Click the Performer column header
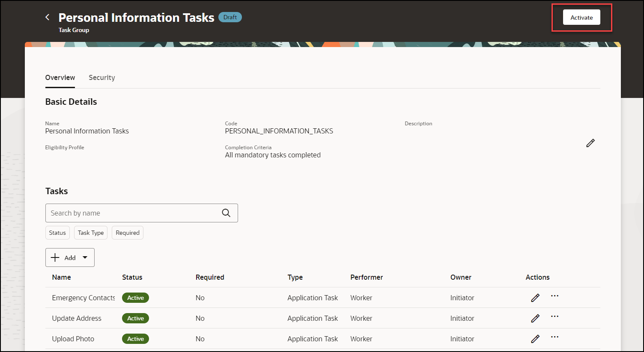Image resolution: width=644 pixels, height=352 pixels. point(367,277)
